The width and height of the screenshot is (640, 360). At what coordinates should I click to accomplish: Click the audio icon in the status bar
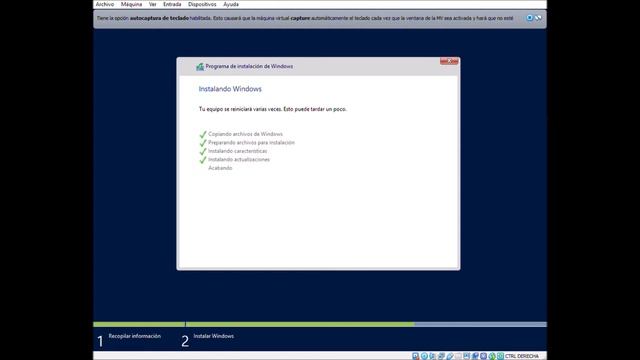click(433, 356)
